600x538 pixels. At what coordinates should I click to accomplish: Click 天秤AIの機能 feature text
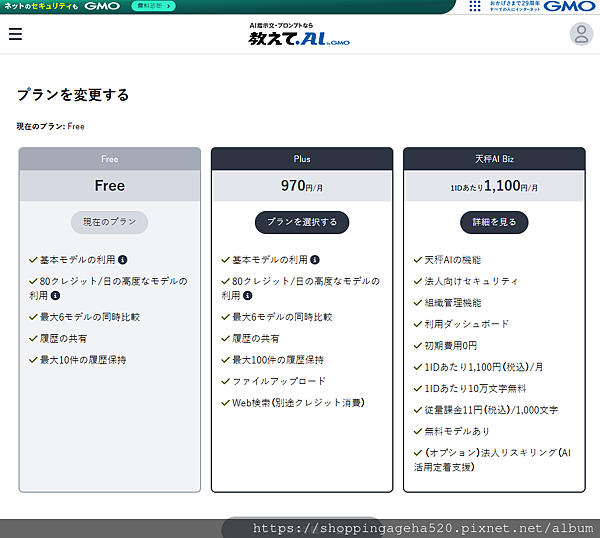pos(453,260)
